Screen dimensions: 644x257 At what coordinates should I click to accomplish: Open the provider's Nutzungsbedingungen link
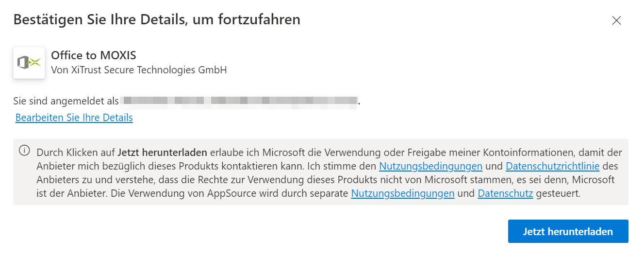coord(430,166)
